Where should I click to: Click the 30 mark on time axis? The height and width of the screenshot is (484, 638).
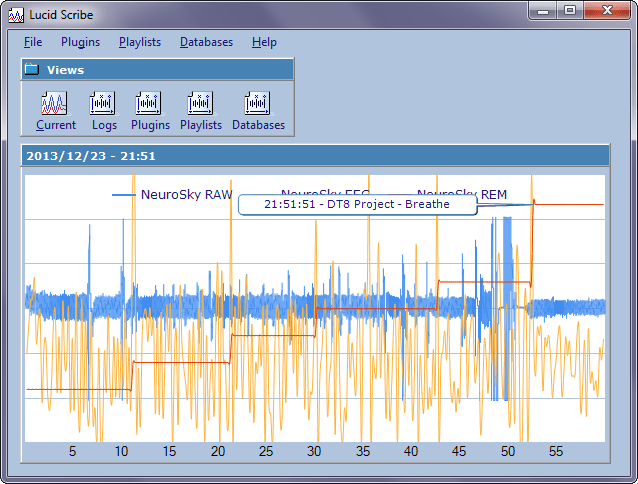click(x=314, y=452)
